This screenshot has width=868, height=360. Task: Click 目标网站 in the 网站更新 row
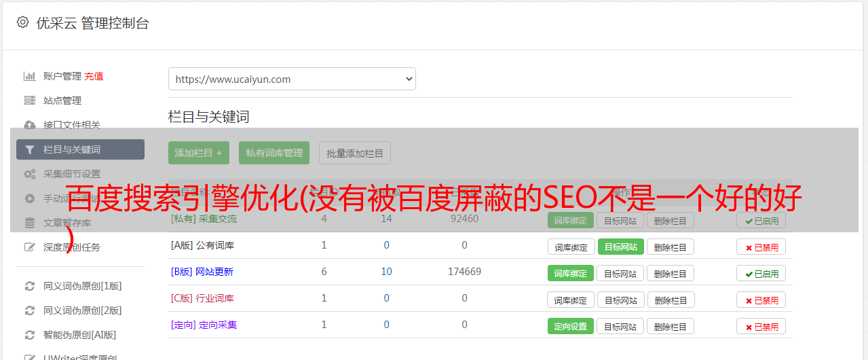(620, 273)
